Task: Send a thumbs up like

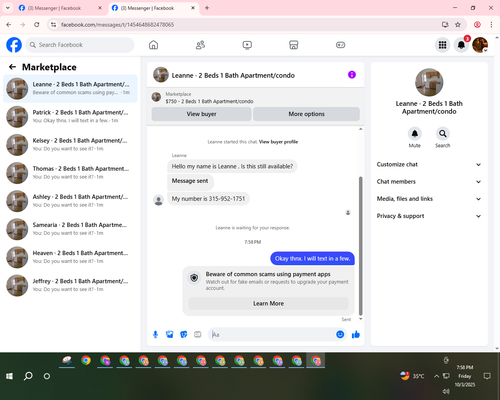Action: click(x=356, y=334)
